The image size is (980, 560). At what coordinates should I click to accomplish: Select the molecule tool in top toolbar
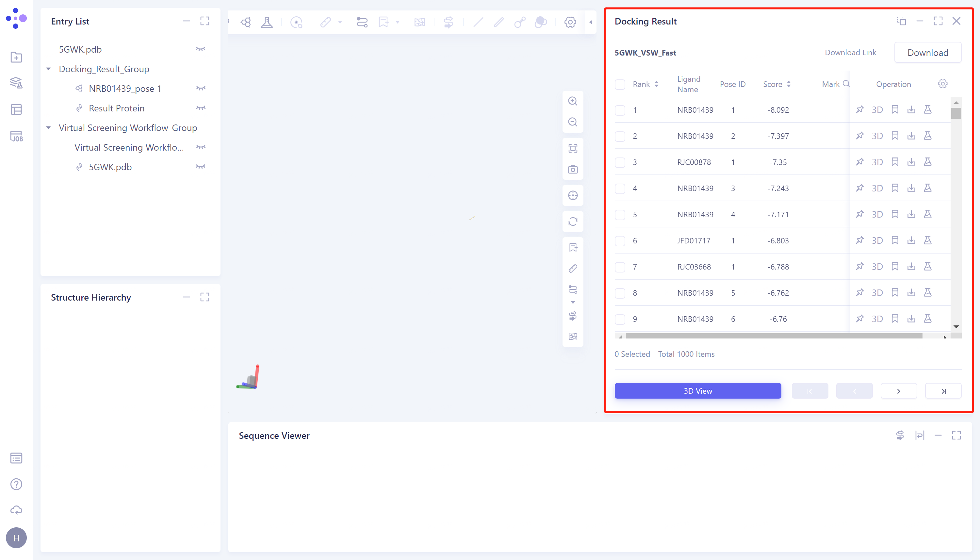click(x=246, y=22)
